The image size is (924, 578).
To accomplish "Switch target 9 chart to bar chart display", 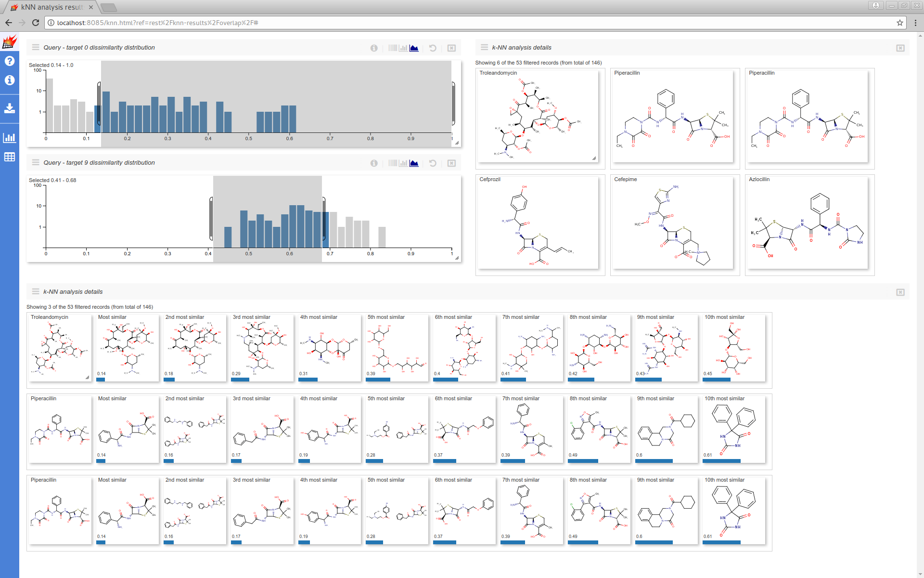I will coord(402,163).
